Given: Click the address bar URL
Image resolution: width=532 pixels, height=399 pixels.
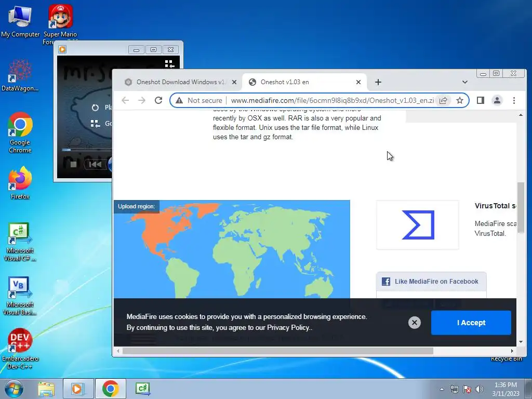Looking at the screenshot, I should pyautogui.click(x=332, y=100).
